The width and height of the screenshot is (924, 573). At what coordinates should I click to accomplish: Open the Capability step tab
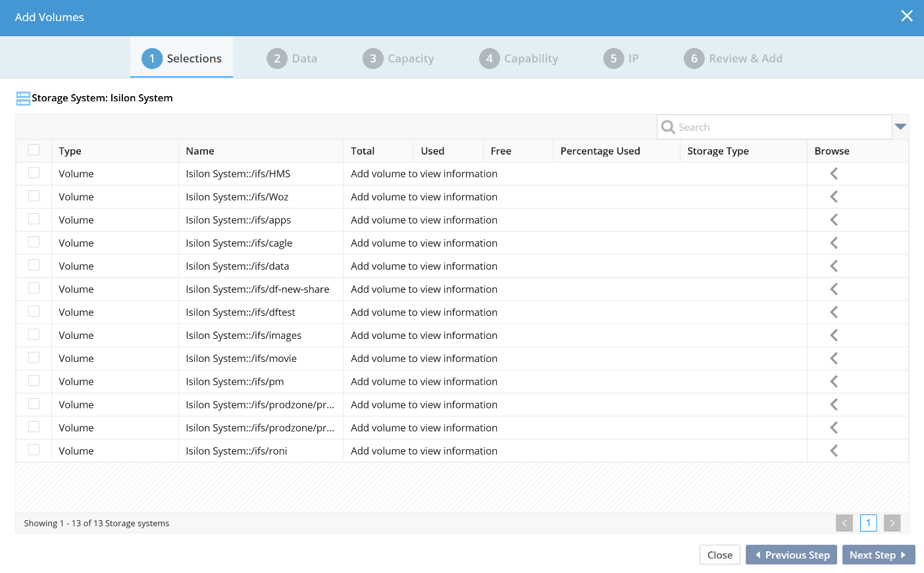click(519, 59)
